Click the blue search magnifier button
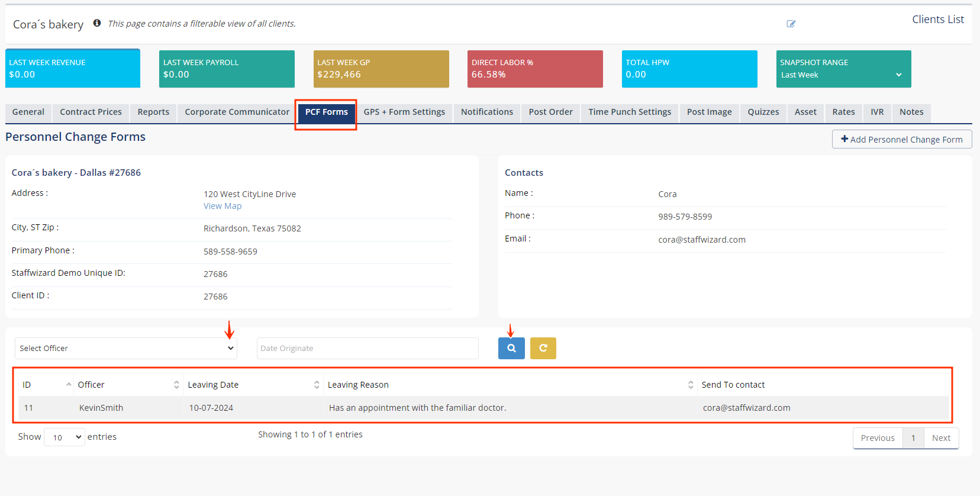 511,348
